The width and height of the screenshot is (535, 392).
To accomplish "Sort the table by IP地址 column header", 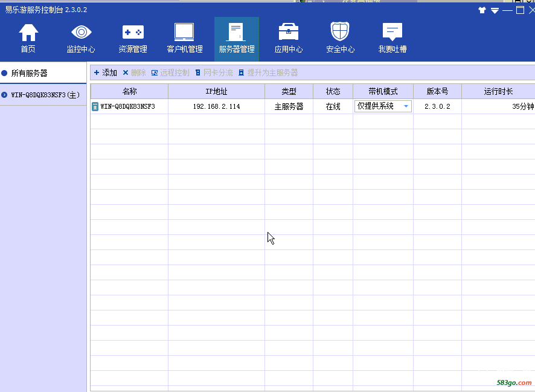I will pyautogui.click(x=216, y=91).
